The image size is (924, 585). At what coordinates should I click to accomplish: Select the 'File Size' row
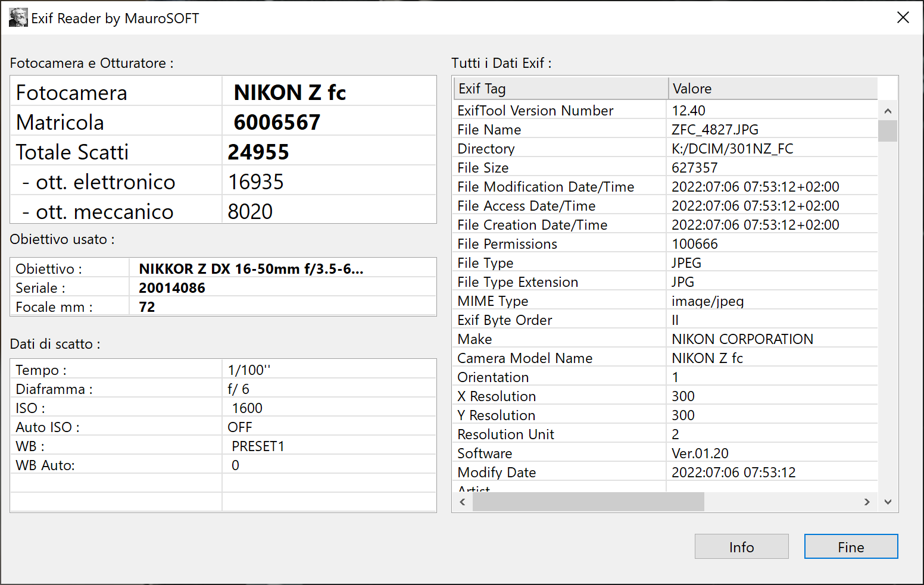coord(666,168)
